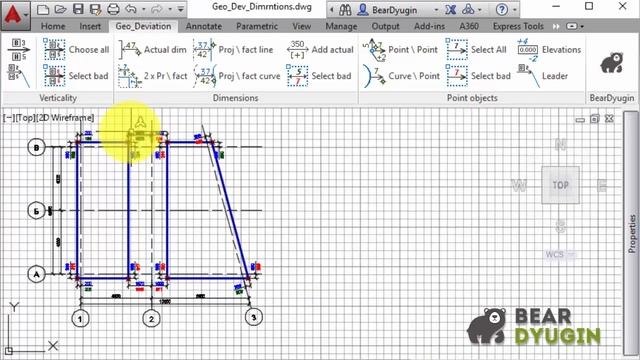Open the WCS coordinate system dropdown
The height and width of the screenshot is (360, 640).
(x=560, y=254)
